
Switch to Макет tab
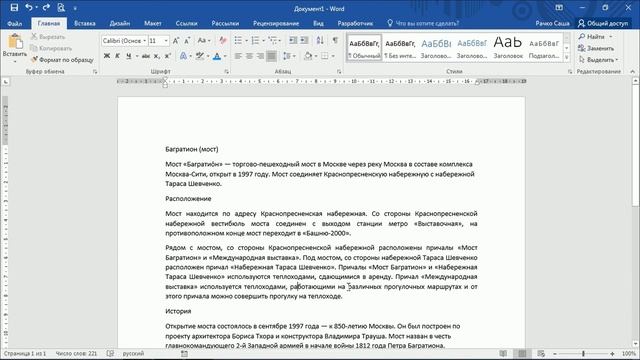(x=153, y=23)
